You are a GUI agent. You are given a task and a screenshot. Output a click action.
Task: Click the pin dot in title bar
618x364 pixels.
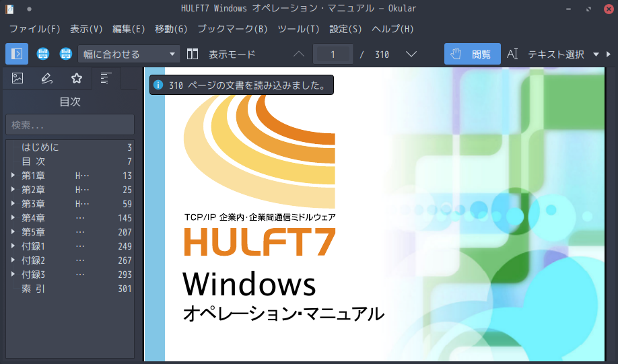(x=29, y=9)
